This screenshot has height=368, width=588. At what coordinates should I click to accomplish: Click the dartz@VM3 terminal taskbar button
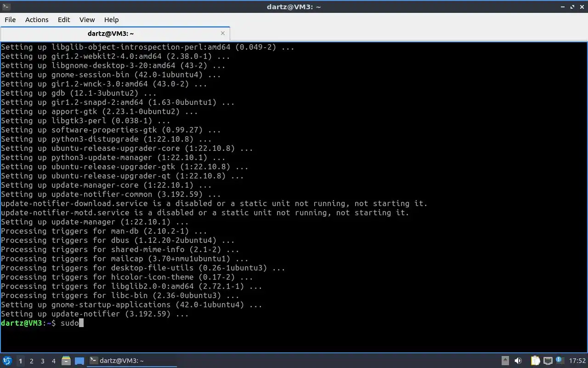coord(132,361)
